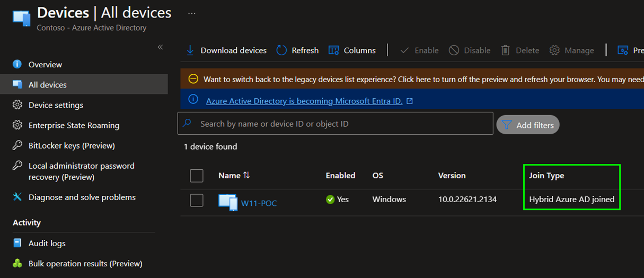Open the W11-POC device link
This screenshot has width=644, height=278.
tap(259, 203)
